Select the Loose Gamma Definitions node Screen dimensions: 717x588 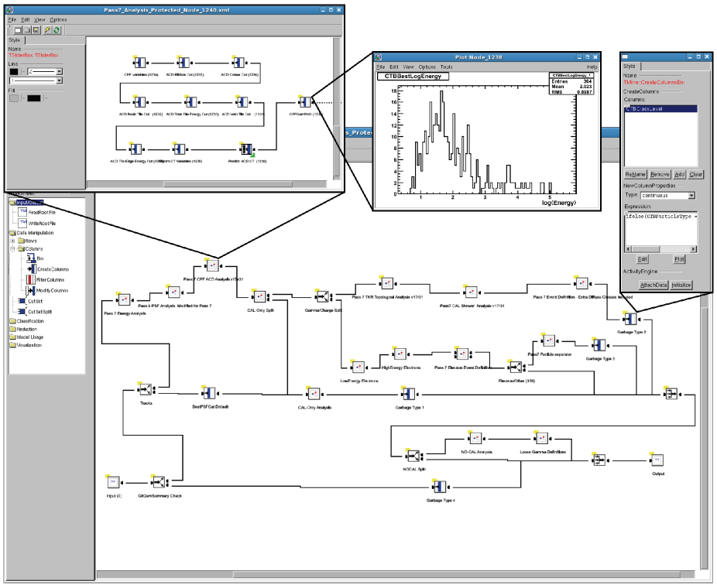[541, 438]
